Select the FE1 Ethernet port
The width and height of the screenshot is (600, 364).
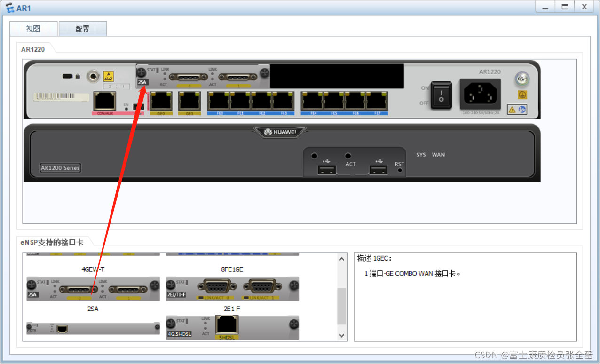coord(240,101)
